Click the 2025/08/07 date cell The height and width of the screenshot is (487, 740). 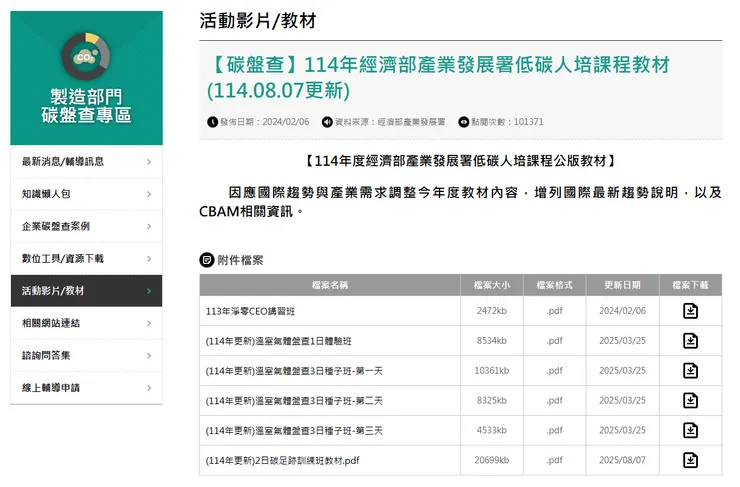pos(622,460)
